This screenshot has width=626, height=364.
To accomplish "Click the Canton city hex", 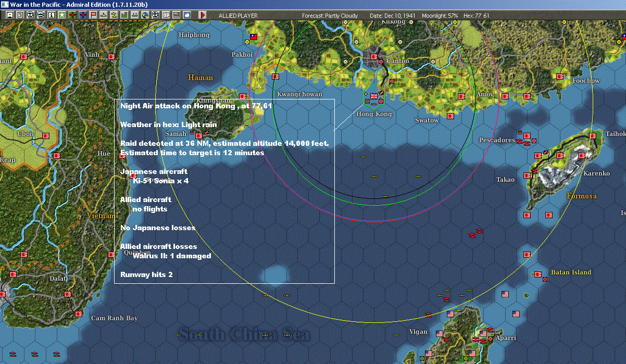I will (x=374, y=57).
